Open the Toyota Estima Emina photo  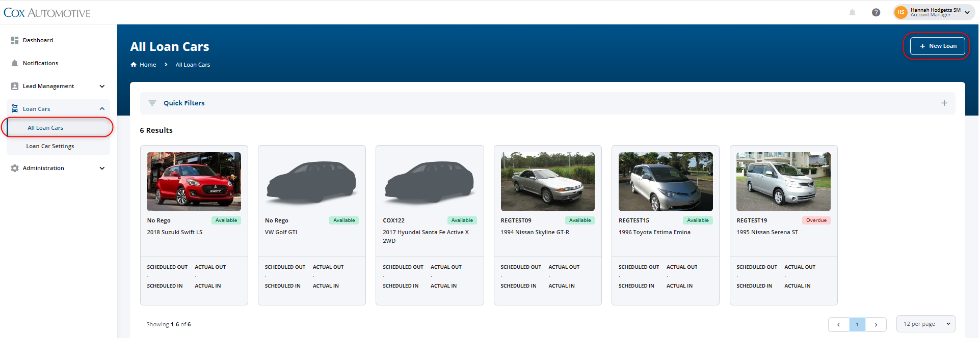tap(666, 182)
